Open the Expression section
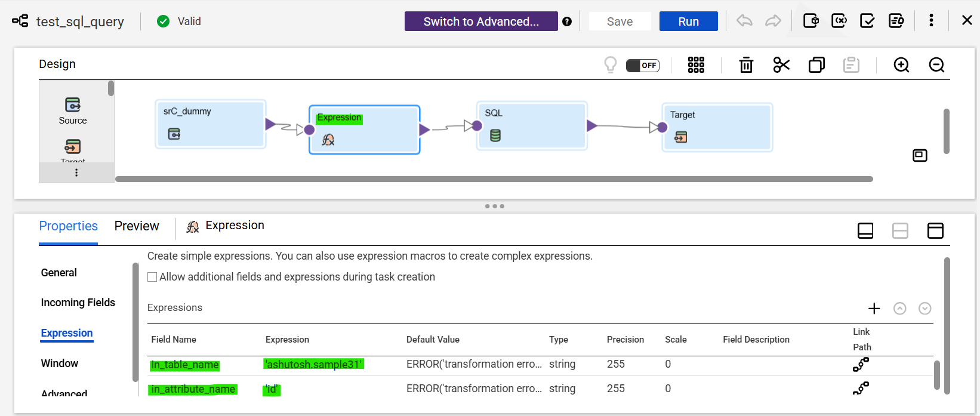 67,333
